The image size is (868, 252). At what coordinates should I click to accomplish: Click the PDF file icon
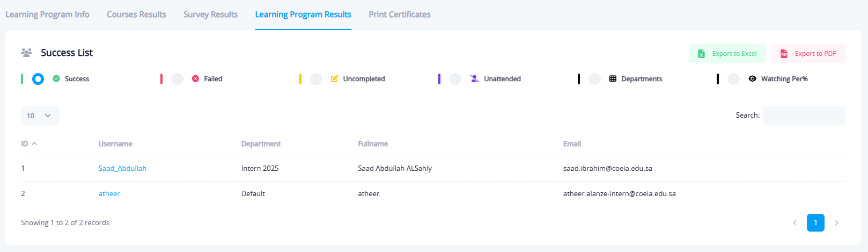click(x=784, y=54)
